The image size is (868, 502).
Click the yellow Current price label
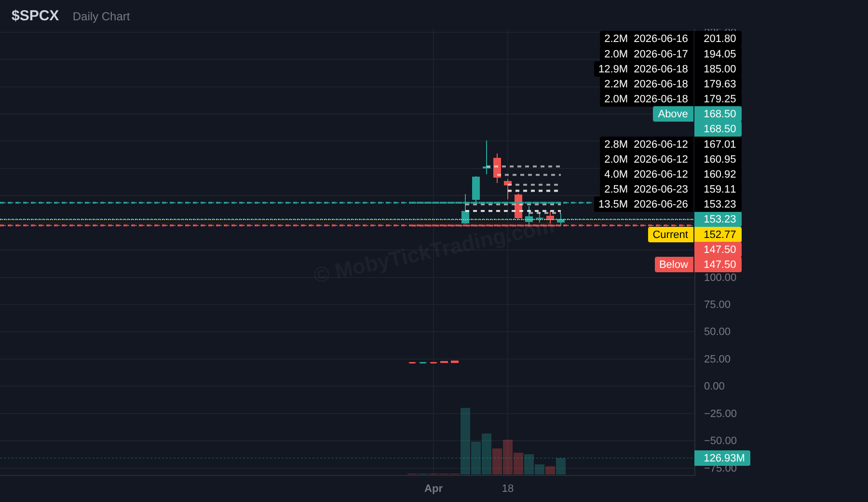(x=670, y=235)
